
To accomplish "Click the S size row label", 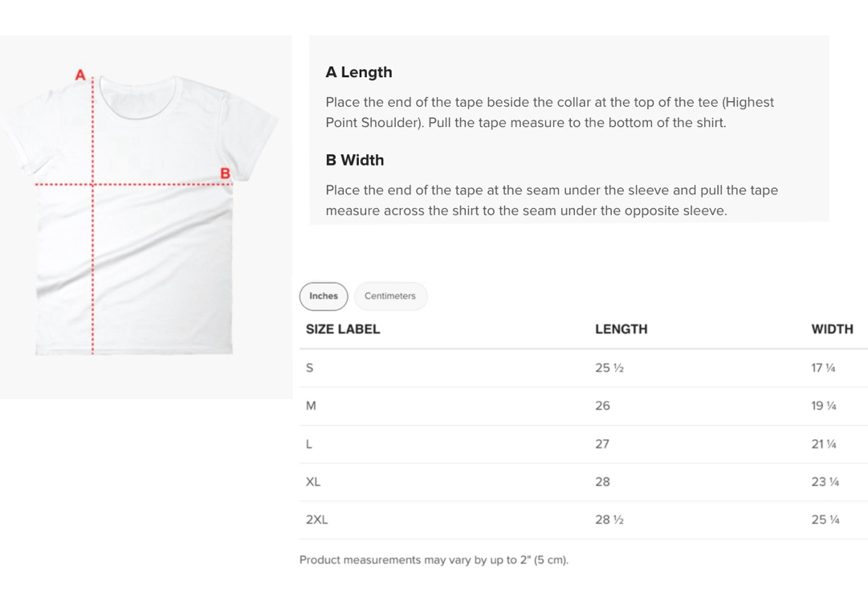I will click(x=309, y=368).
